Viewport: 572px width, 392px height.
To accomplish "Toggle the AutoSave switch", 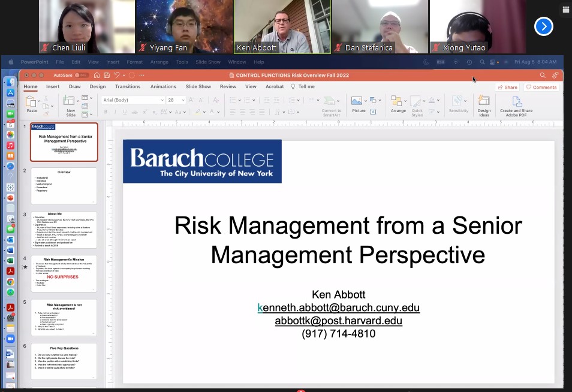I will pyautogui.click(x=81, y=75).
